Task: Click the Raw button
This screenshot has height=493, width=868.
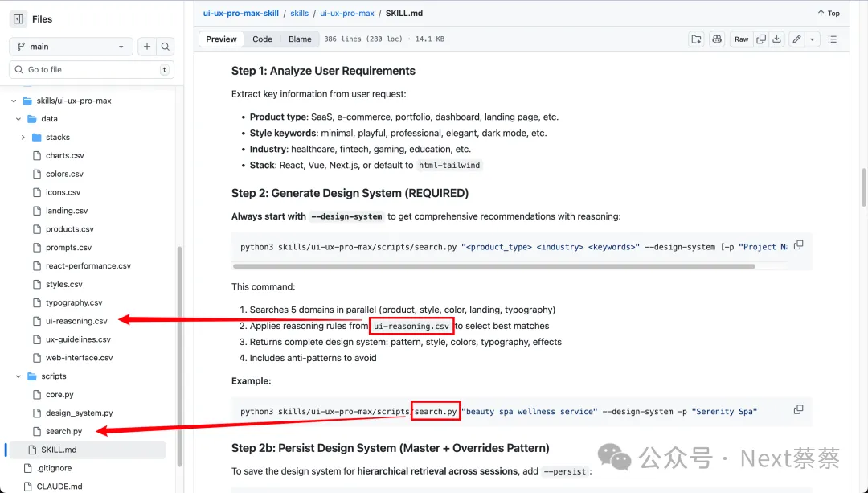Action: [x=741, y=39]
